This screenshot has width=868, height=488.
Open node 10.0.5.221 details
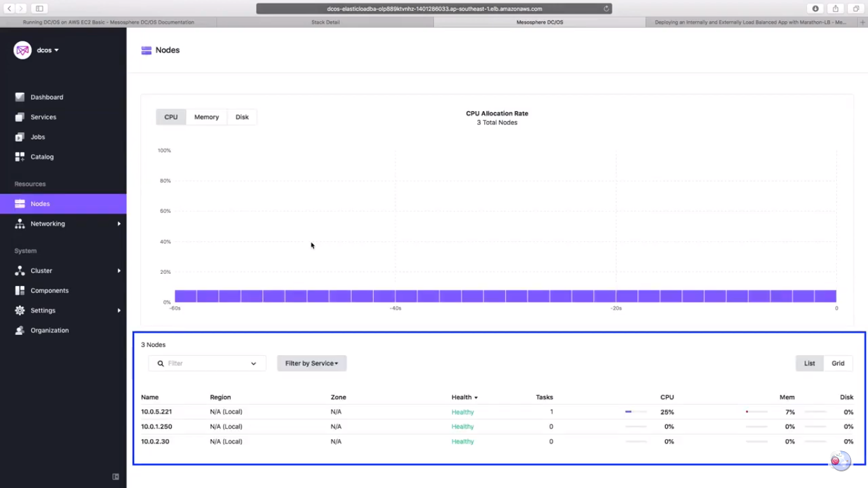pyautogui.click(x=156, y=412)
